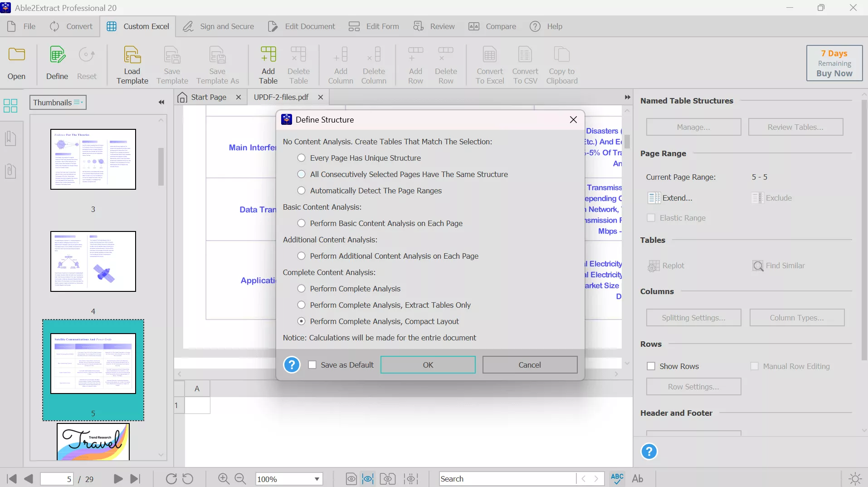
Task: Click the Review Tables button
Action: coord(795,127)
